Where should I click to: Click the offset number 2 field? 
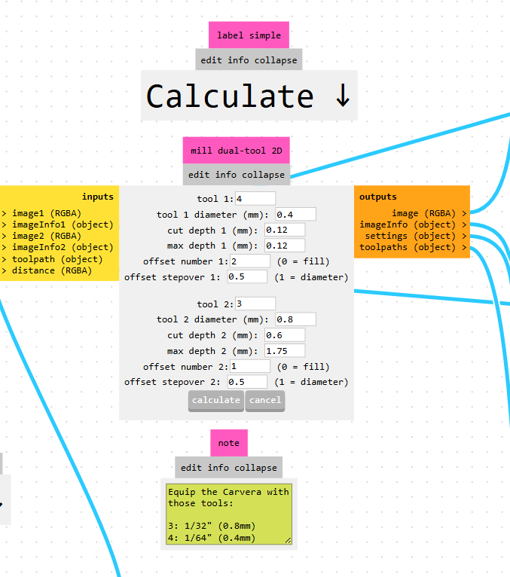click(x=250, y=367)
